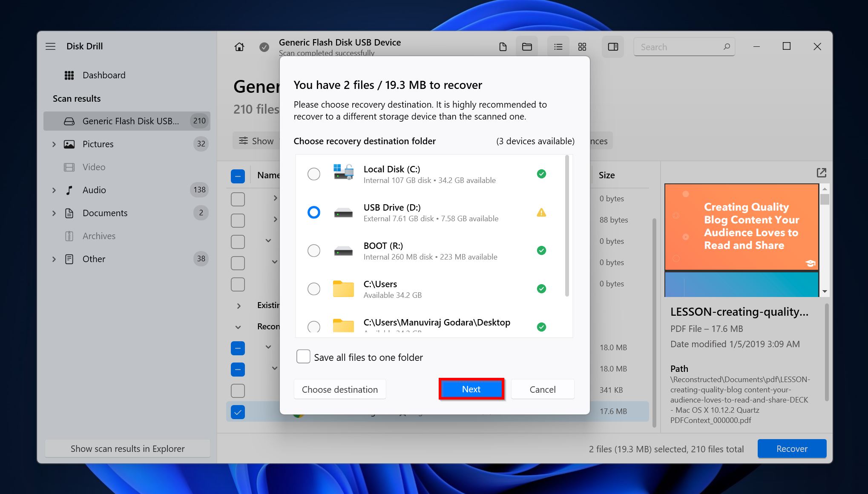Click the home/overview icon in toolbar
868x494 pixels.
[x=239, y=46]
